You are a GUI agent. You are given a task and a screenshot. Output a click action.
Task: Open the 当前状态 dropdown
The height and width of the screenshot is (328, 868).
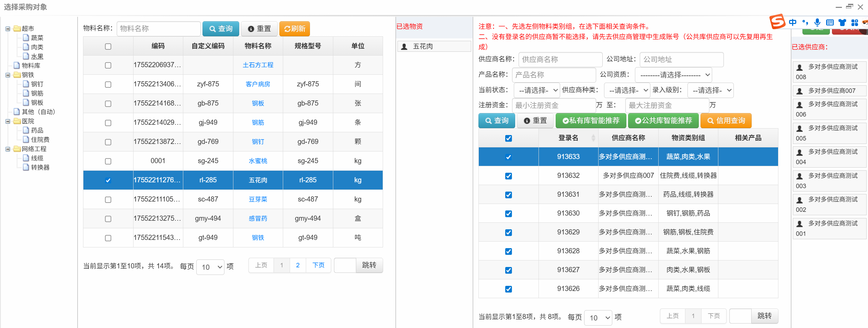click(x=537, y=90)
